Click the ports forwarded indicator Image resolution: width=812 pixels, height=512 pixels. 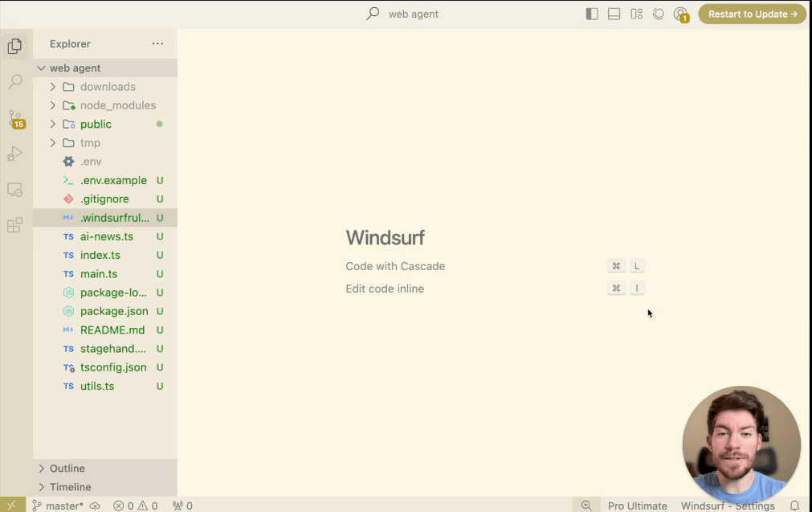[183, 506]
